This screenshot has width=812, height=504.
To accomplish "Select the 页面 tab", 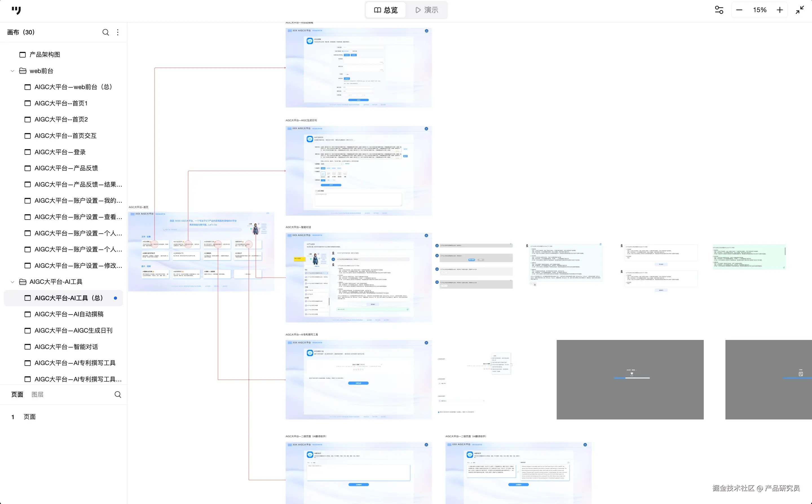I will tap(17, 395).
